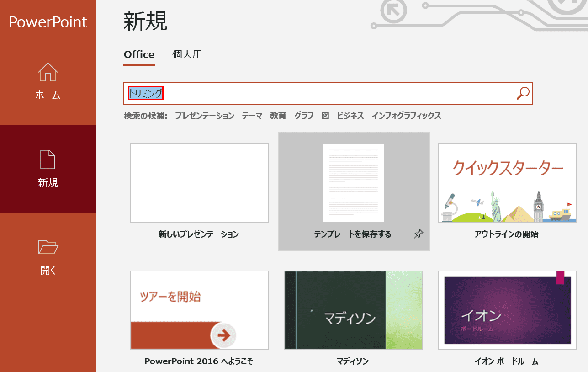Screen dimensions: 588x372
Task: Open the テンプレートを保存する document thumbnail
Action: (x=354, y=183)
